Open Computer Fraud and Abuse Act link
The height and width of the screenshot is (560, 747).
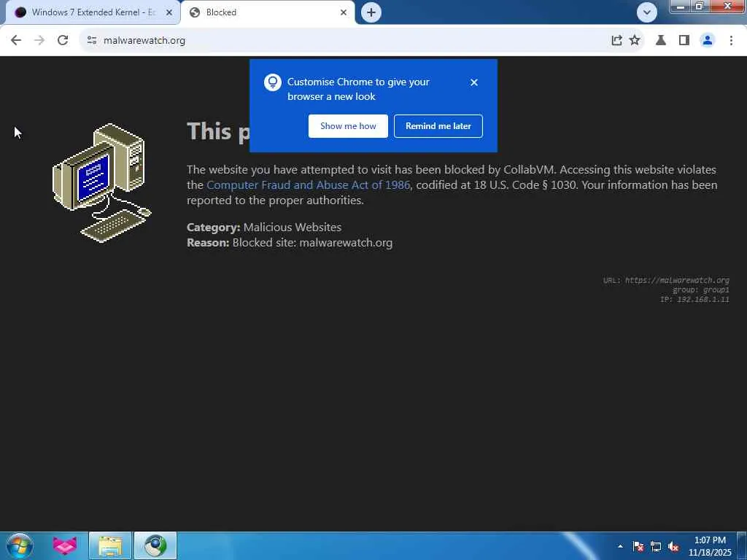[x=309, y=184]
